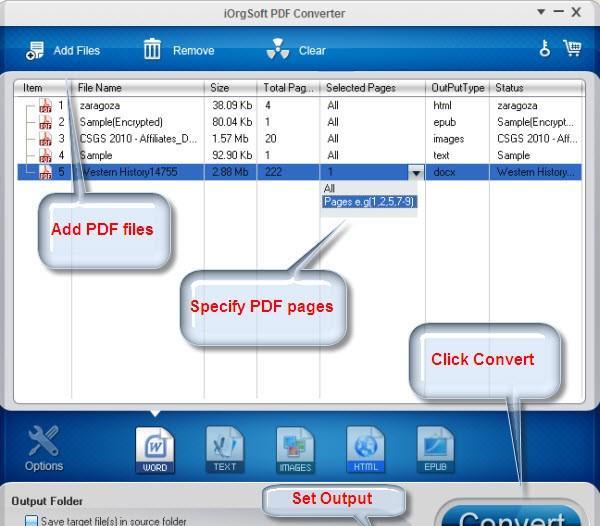The image size is (600, 526).
Task: Click the Convert button
Action: pyautogui.click(x=511, y=516)
